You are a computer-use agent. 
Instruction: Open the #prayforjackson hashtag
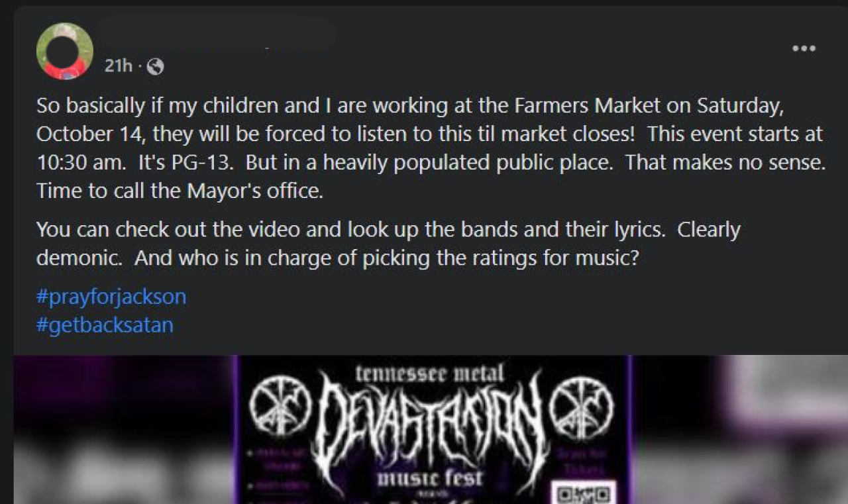111,296
